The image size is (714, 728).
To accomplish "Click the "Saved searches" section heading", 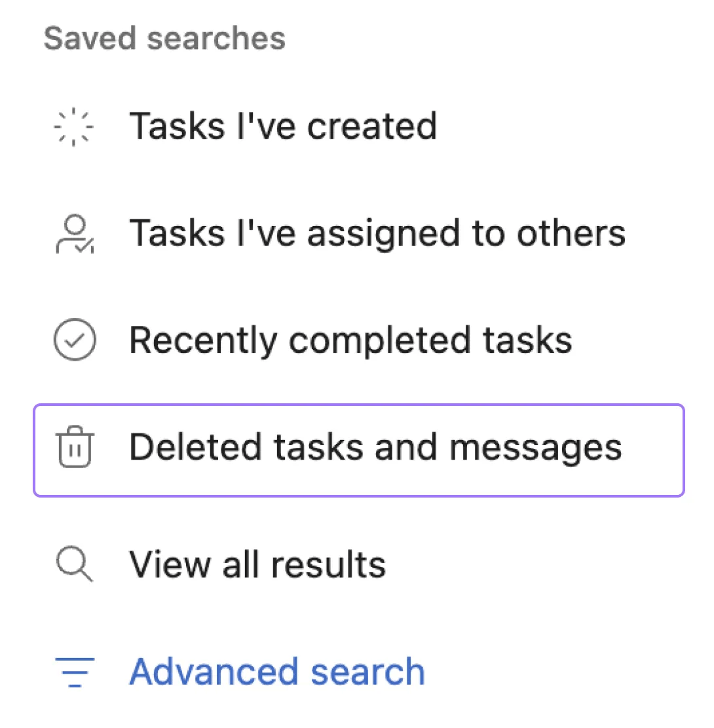I will click(x=164, y=39).
